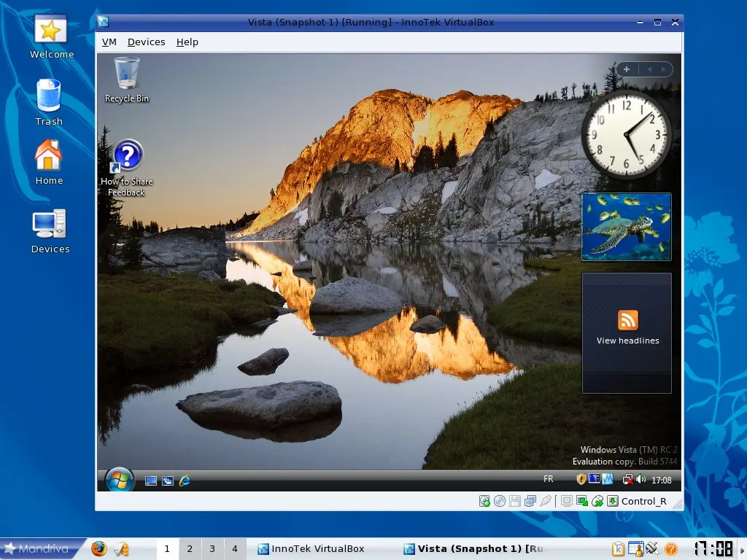Click the plus button on the sidebar

pyautogui.click(x=626, y=69)
